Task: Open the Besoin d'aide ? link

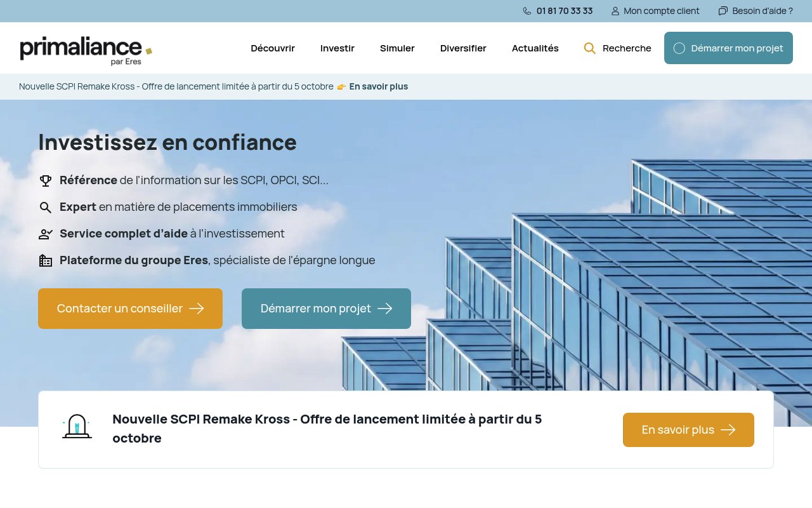Action: pyautogui.click(x=763, y=11)
